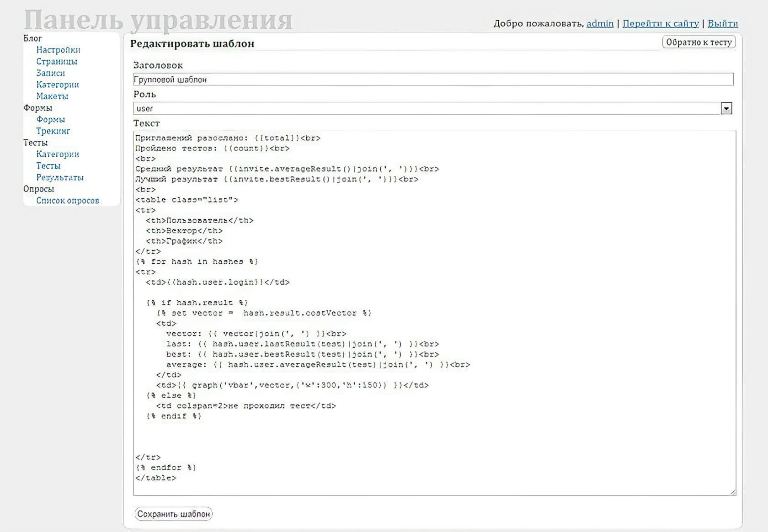Viewport: 768px width, 532px height.
Task: Open 'Настройки' in the Блог section
Action: coord(58,50)
